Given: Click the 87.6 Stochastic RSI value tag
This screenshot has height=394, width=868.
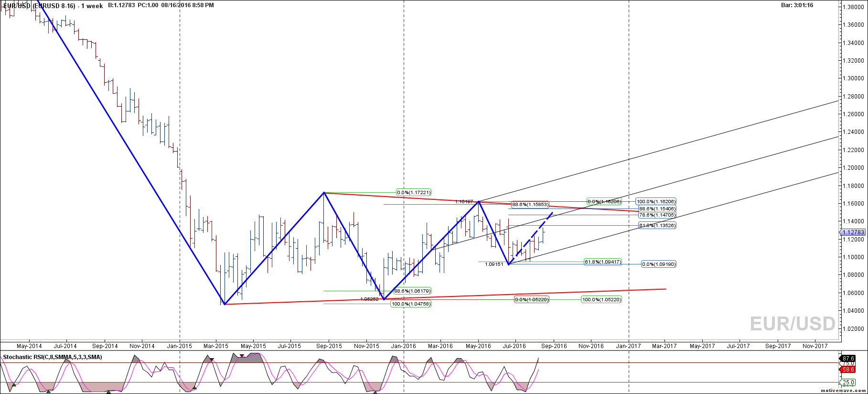Looking at the screenshot, I should pyautogui.click(x=848, y=358).
